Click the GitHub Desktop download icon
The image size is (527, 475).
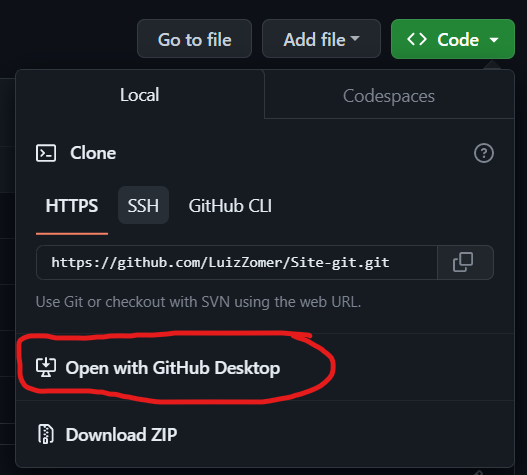(x=46, y=367)
